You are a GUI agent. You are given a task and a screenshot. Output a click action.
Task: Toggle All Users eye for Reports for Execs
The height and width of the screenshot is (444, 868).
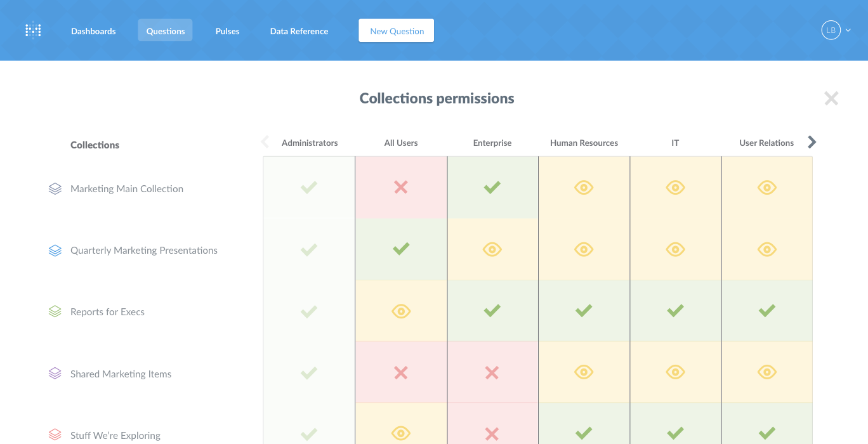401,311
